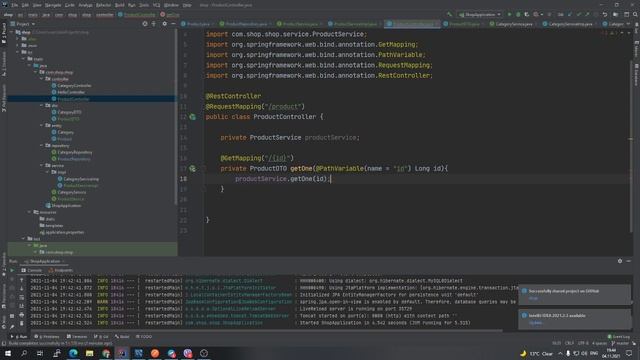
Task: Open the Build menu
Action: (x=120, y=5)
